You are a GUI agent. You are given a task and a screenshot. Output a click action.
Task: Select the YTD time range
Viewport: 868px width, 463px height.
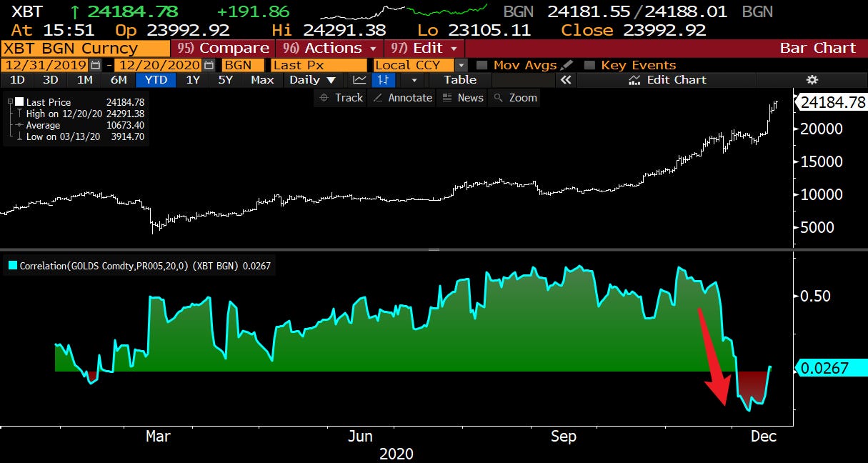coord(156,80)
